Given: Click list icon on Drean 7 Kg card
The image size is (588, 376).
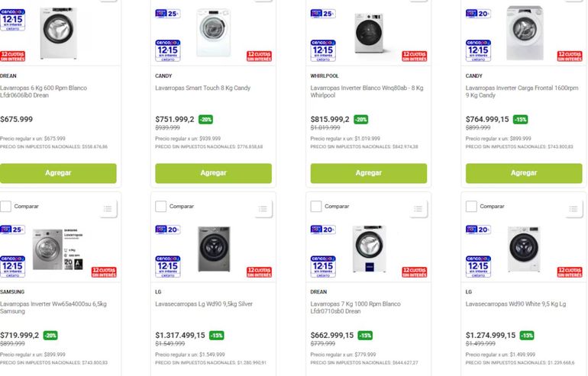Looking at the screenshot, I should click(418, 207).
